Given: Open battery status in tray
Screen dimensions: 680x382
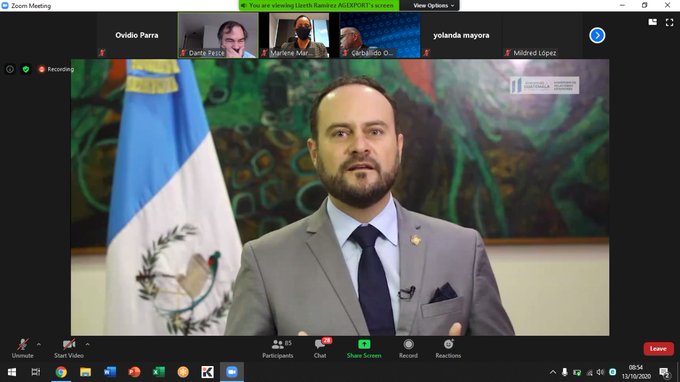Looking at the screenshot, I should click(x=577, y=372).
